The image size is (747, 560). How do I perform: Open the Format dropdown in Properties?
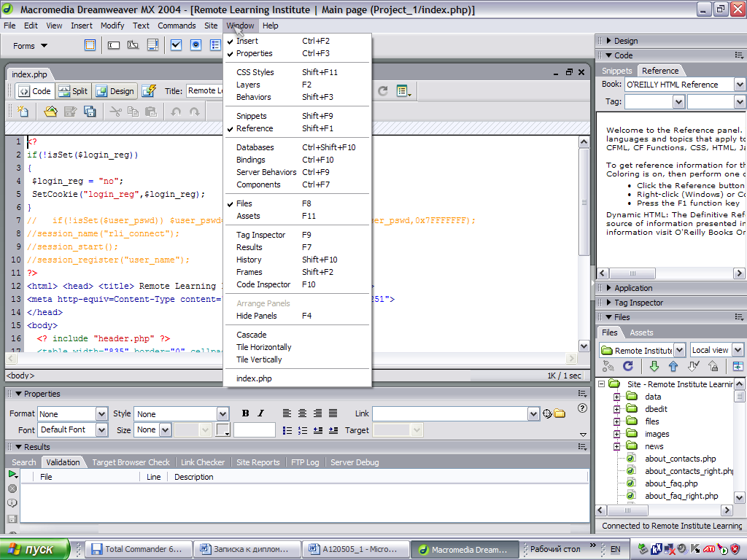(101, 414)
